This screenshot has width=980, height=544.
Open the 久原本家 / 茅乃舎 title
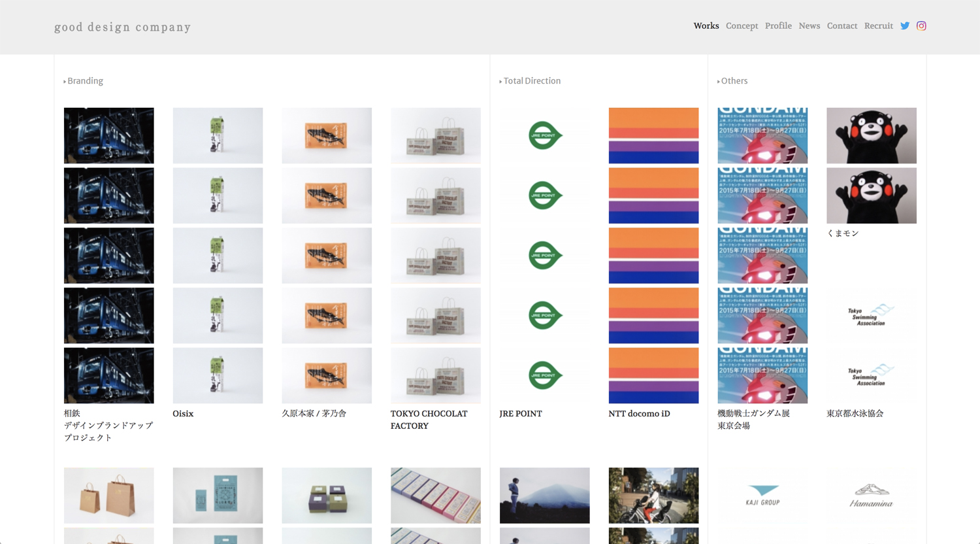pyautogui.click(x=314, y=414)
